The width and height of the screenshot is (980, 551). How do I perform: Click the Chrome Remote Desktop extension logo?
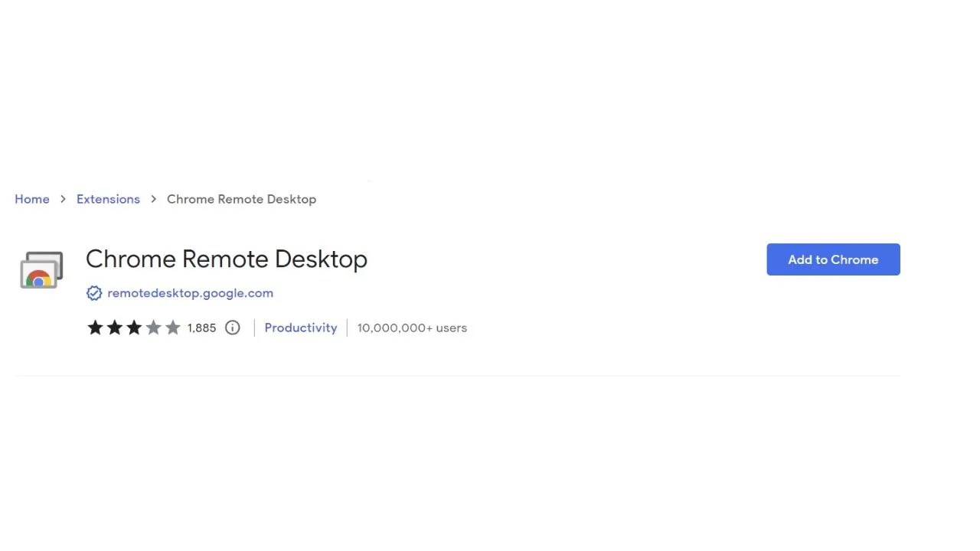tap(41, 269)
